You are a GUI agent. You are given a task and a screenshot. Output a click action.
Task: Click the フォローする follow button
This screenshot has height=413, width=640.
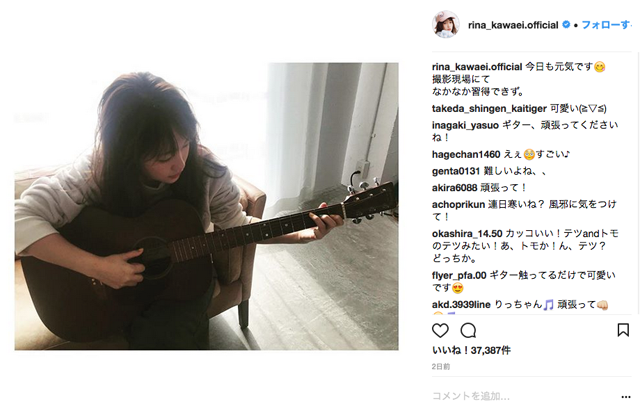pos(606,25)
